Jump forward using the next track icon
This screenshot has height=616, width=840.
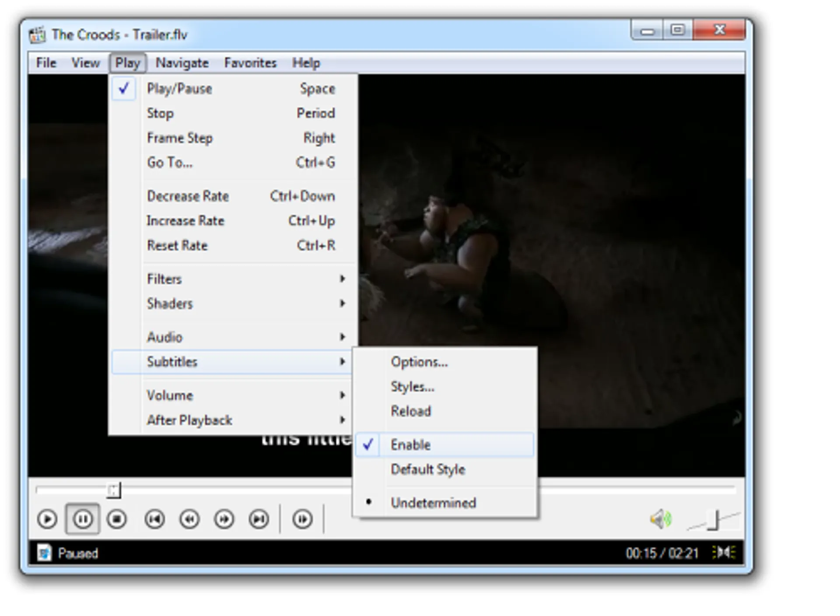(x=259, y=519)
